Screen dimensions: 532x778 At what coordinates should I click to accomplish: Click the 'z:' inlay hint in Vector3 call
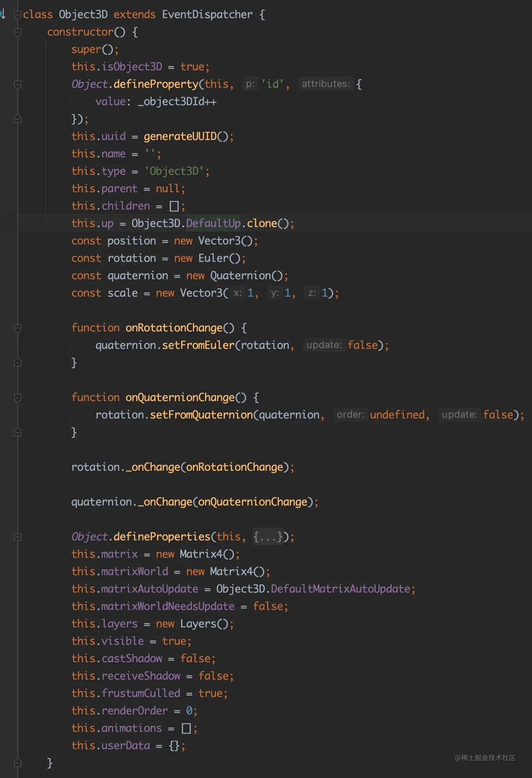(x=312, y=293)
